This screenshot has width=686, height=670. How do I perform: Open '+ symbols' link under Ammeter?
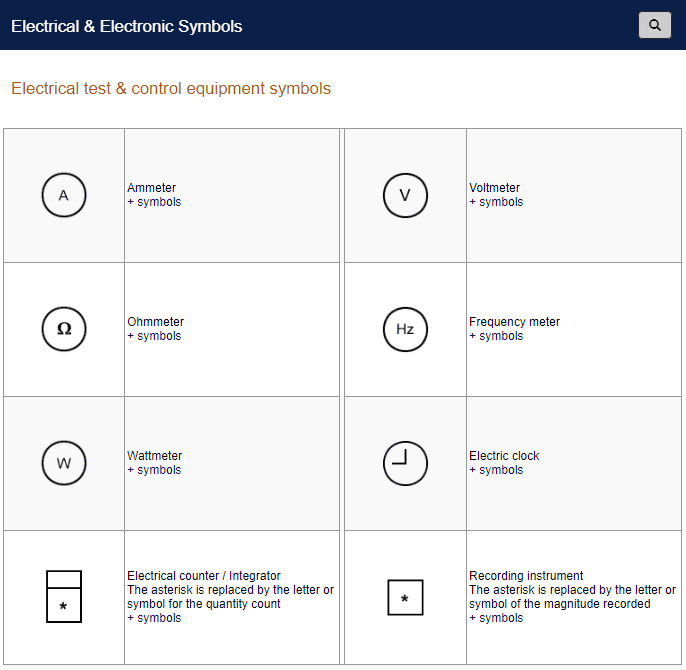click(154, 202)
